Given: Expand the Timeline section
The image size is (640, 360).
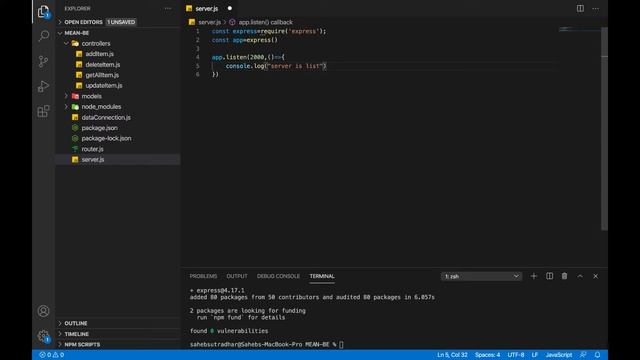Looking at the screenshot, I should click(x=118, y=334).
